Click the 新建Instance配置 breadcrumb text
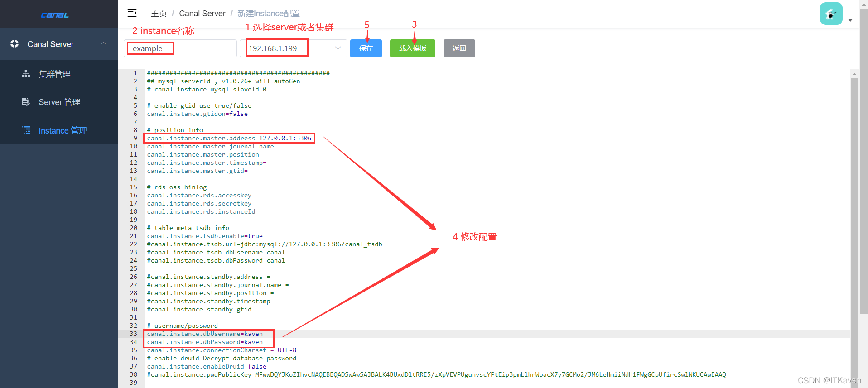868x388 pixels. pos(268,14)
